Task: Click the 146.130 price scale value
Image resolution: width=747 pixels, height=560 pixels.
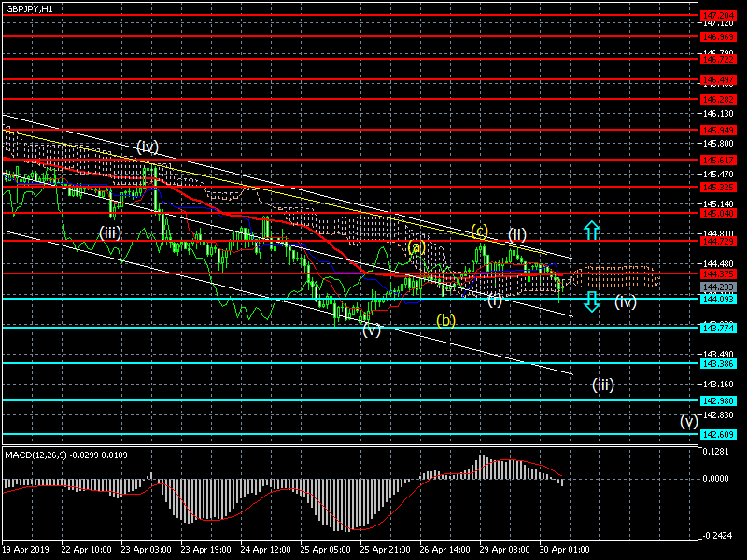Action: [x=718, y=113]
